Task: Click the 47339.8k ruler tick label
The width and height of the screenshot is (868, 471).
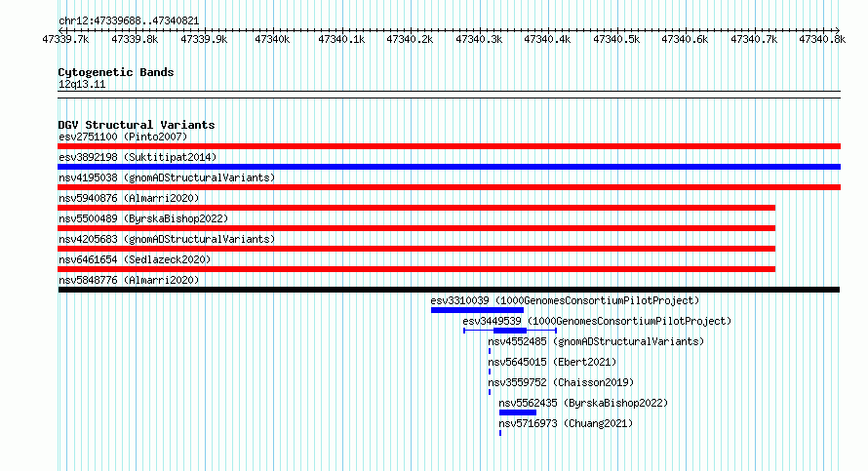Action: click(135, 39)
